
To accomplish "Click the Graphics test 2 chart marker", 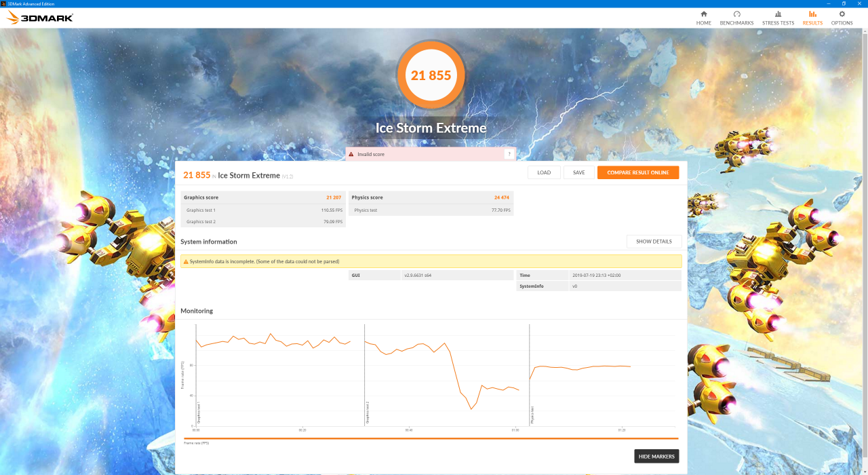I will pos(367,413).
